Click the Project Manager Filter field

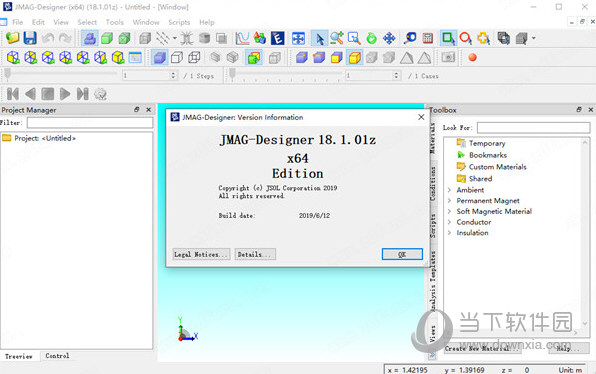90,122
